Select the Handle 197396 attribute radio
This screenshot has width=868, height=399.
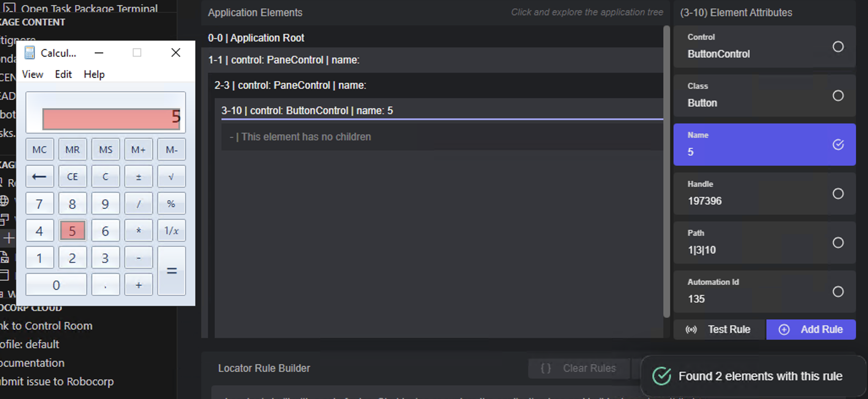[838, 194]
